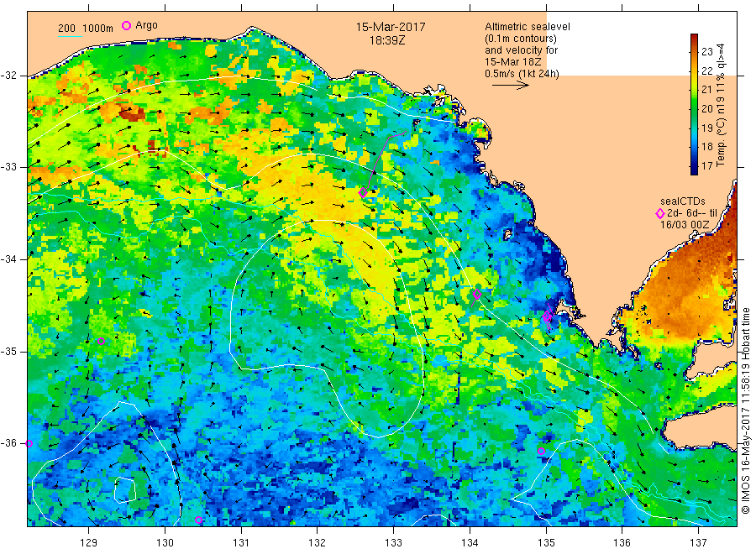Click the (0.1m contours) text

pos(521,39)
